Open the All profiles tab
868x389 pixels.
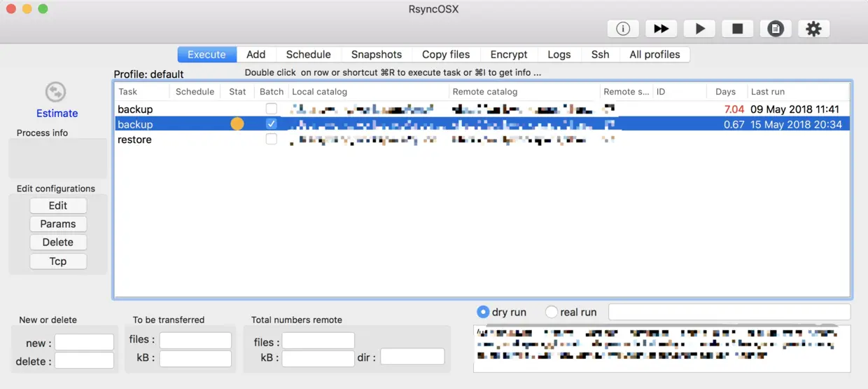654,55
